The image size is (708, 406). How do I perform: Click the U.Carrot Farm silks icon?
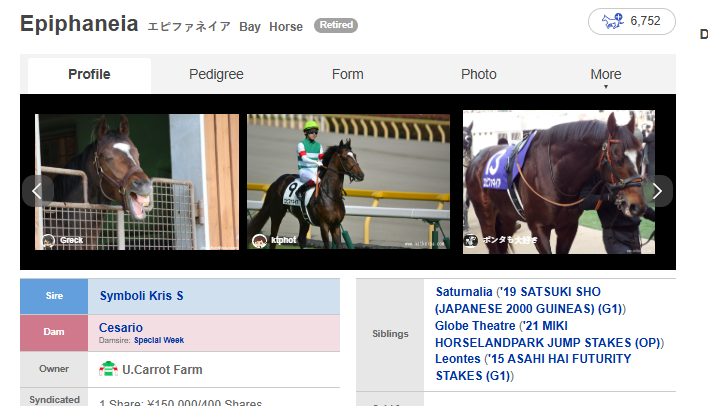click(108, 369)
